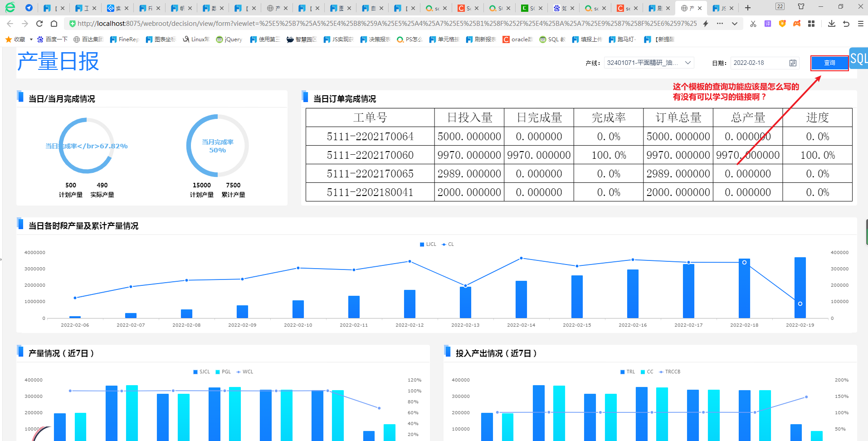Click the lightning speed-mode icon in address bar
Screen dimensions: 868x441
tap(706, 24)
